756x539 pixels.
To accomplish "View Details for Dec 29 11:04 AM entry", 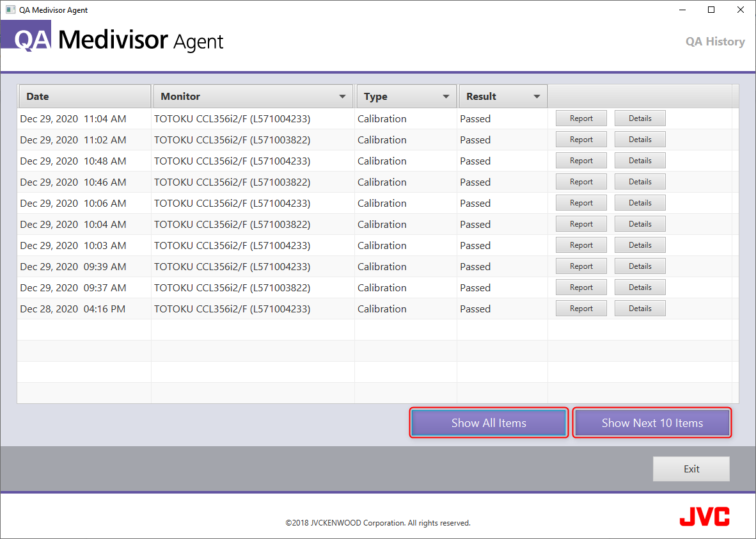I will click(x=640, y=118).
